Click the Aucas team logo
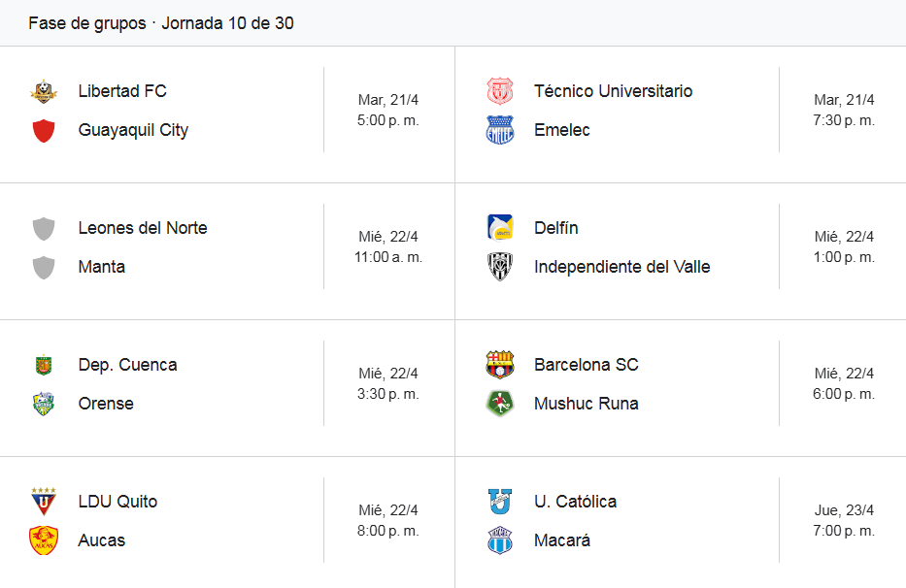 coord(44,540)
